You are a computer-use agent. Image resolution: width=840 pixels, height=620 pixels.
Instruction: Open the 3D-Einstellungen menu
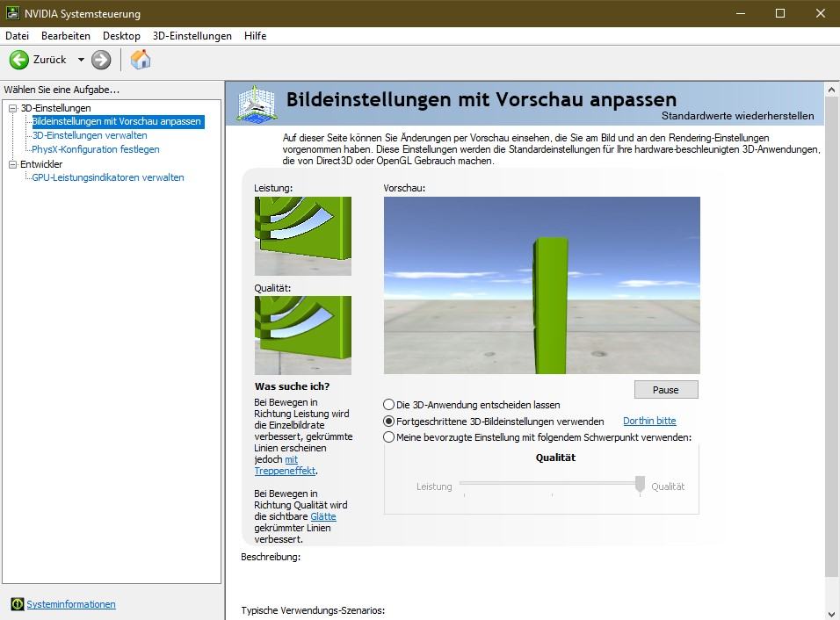pyautogui.click(x=192, y=36)
